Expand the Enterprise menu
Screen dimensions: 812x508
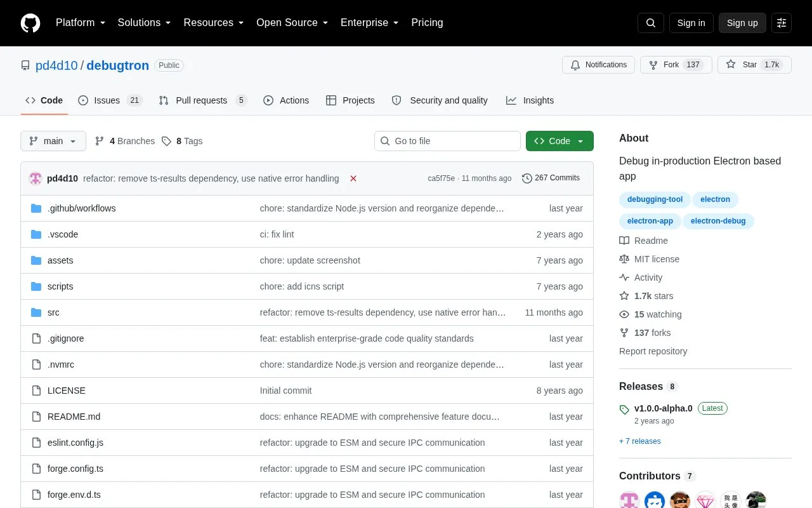pos(369,23)
